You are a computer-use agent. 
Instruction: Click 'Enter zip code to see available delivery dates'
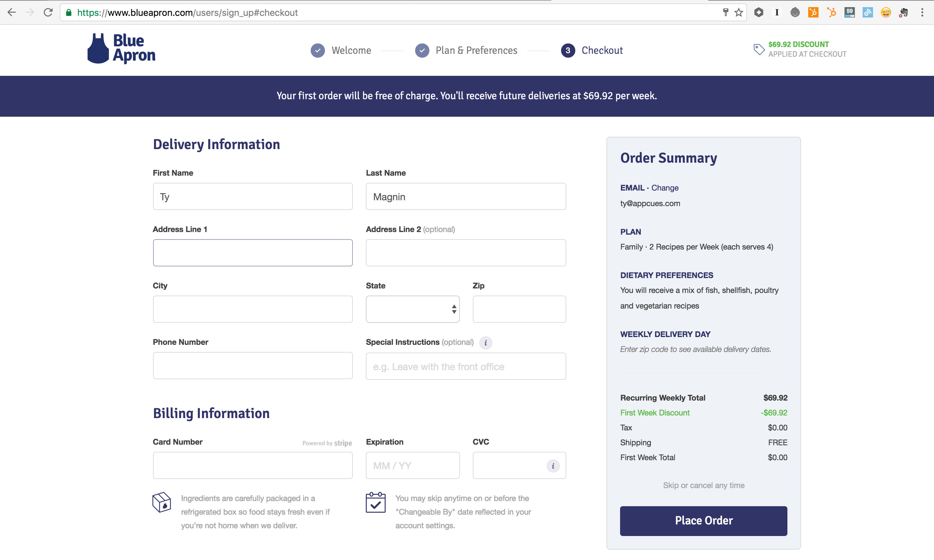(x=695, y=349)
